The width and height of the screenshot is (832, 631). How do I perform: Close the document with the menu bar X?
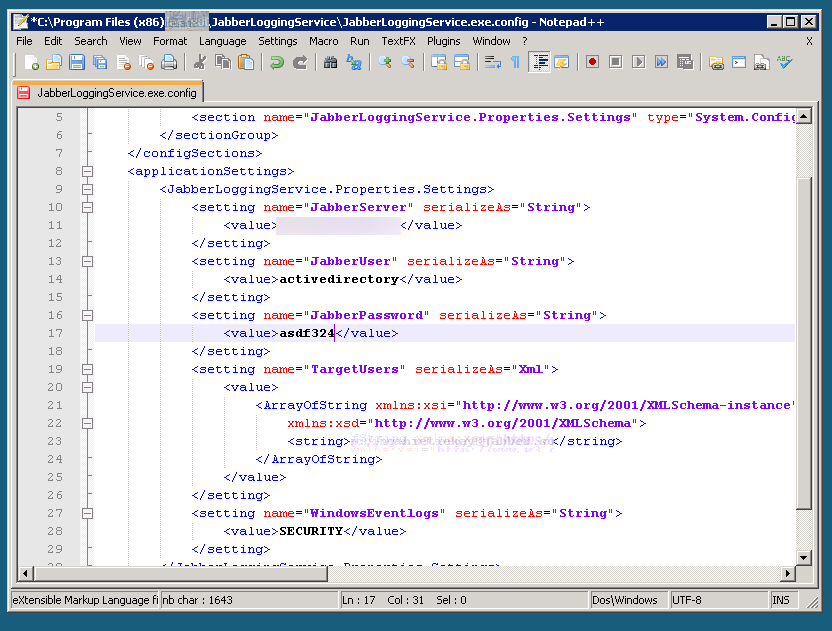809,41
